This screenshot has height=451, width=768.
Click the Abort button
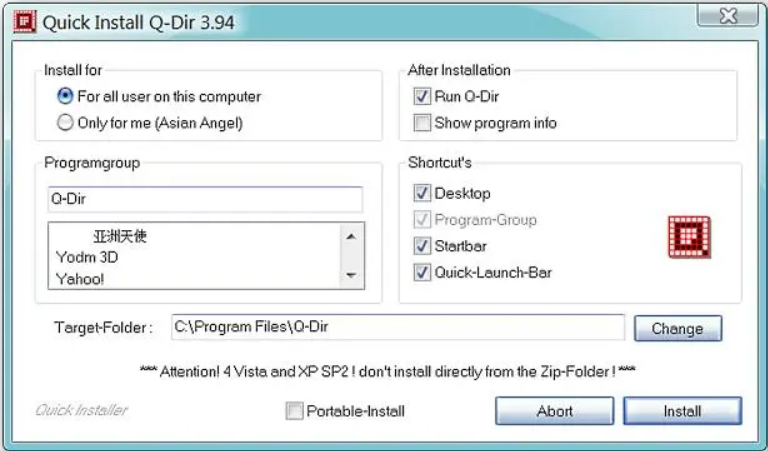pyautogui.click(x=554, y=411)
